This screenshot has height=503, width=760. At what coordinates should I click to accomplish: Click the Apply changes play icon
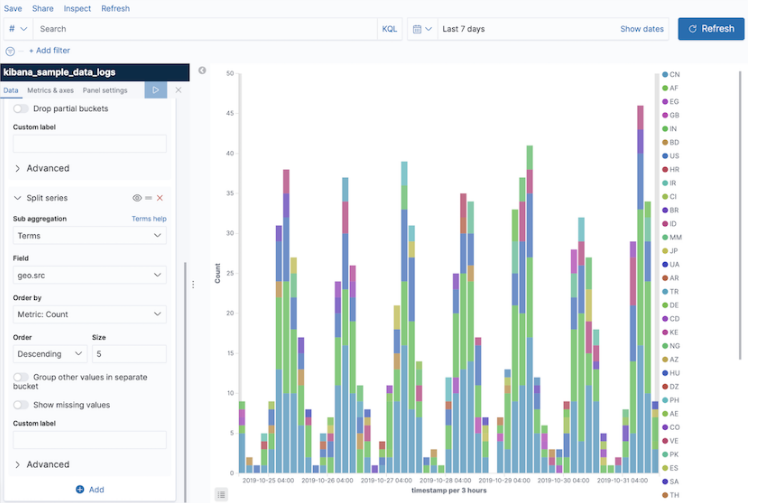point(156,90)
